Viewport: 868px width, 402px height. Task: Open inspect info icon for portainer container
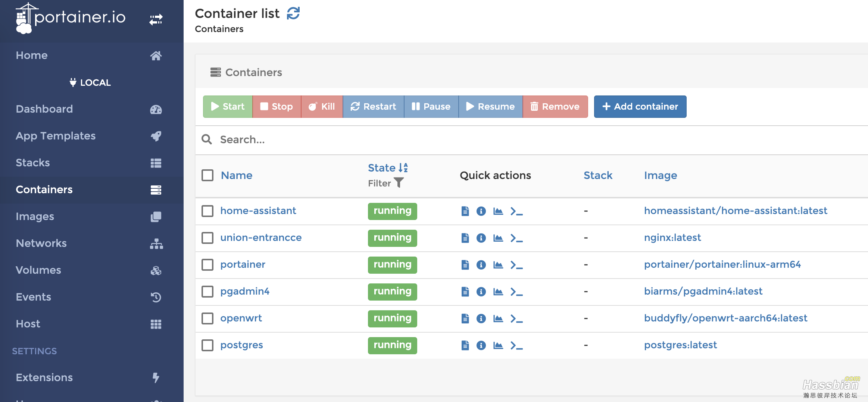pyautogui.click(x=481, y=265)
